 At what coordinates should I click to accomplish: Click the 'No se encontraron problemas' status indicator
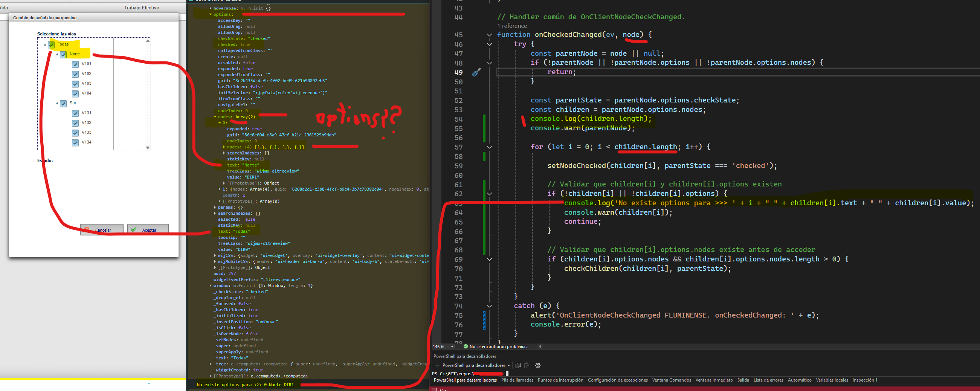496,347
